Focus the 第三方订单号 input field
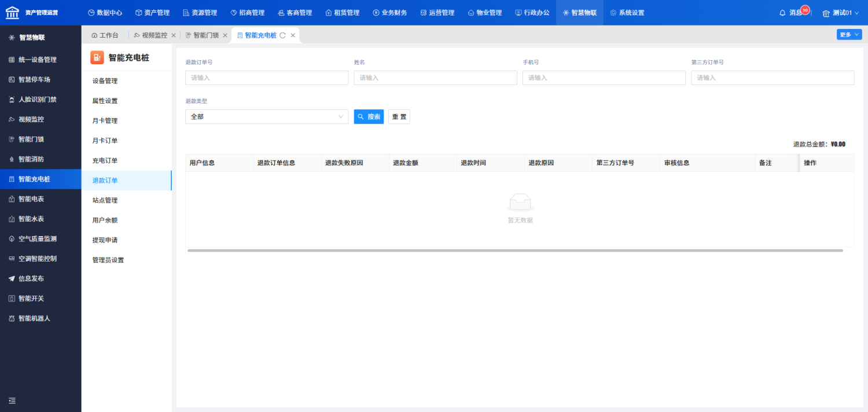The height and width of the screenshot is (412, 868). (x=773, y=78)
